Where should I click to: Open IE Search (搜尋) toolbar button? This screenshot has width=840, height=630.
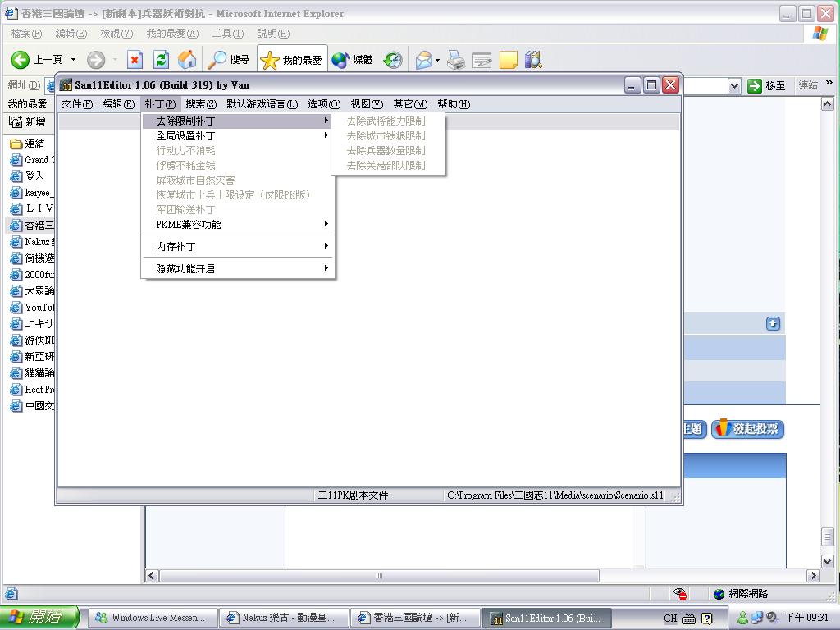230,59
